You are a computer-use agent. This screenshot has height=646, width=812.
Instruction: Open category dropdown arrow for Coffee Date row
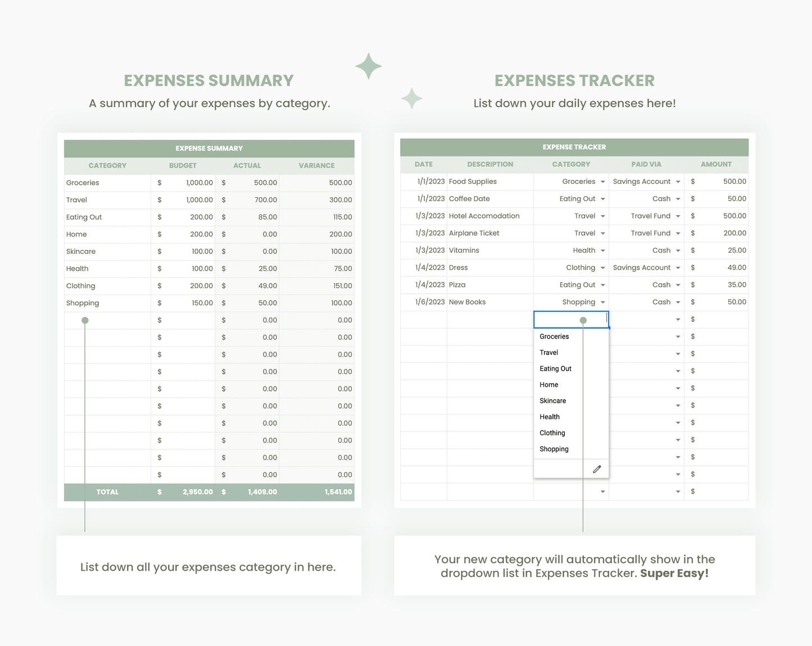602,199
